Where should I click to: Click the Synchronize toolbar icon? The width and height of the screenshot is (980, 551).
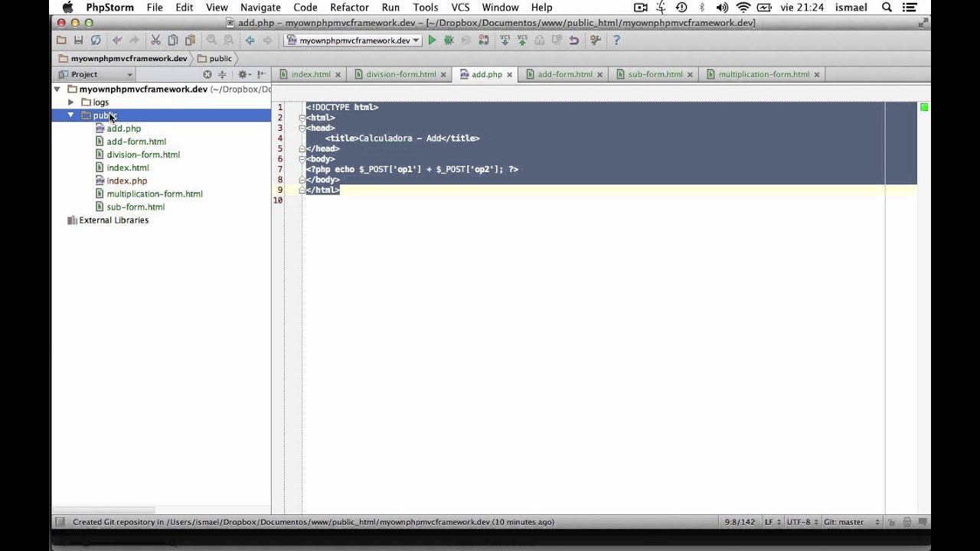(96, 40)
